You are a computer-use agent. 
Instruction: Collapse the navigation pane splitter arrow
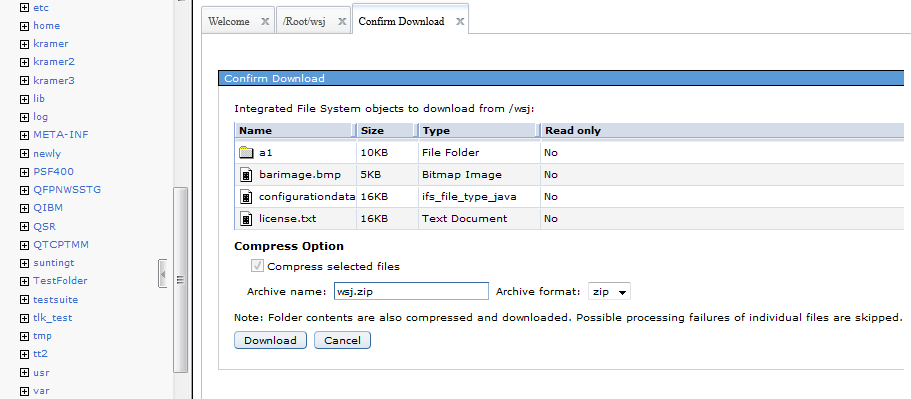point(163,274)
